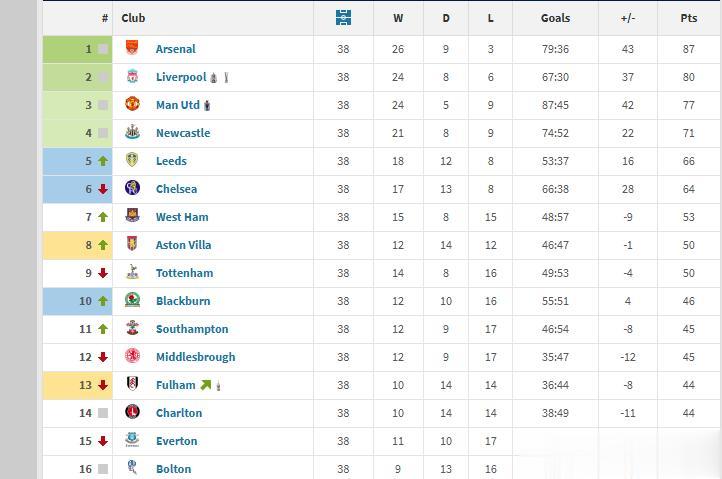
Task: Click the Newcastle club crest icon
Action: pyautogui.click(x=132, y=132)
